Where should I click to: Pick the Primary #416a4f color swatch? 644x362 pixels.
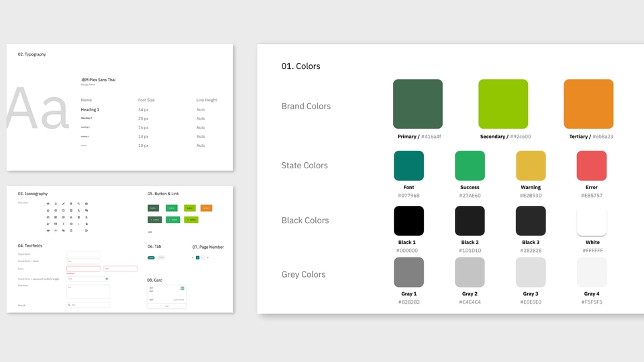418,104
